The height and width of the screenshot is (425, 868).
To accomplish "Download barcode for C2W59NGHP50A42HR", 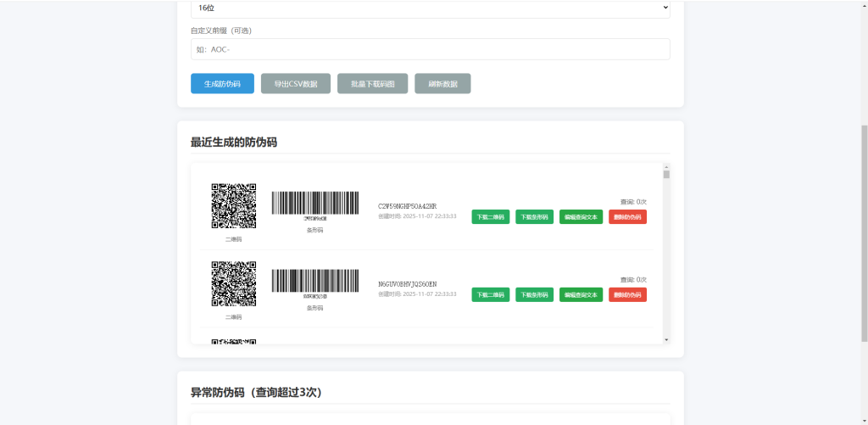I will pos(534,217).
